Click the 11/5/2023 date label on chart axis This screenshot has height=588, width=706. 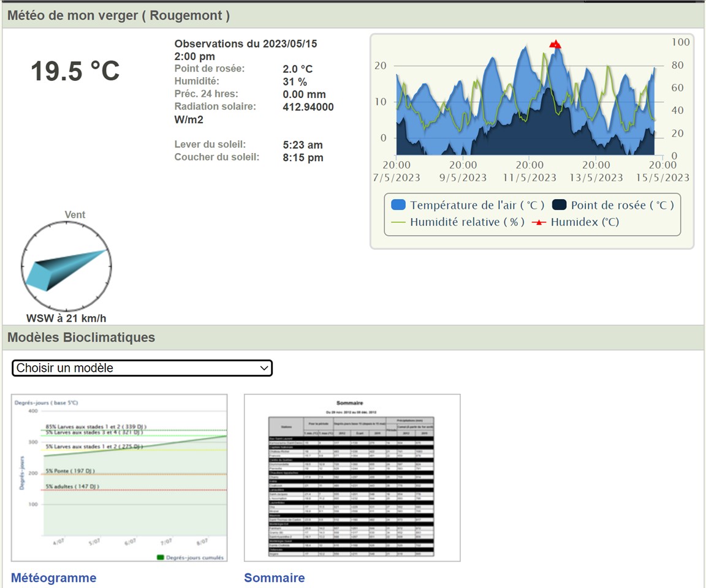pos(529,177)
